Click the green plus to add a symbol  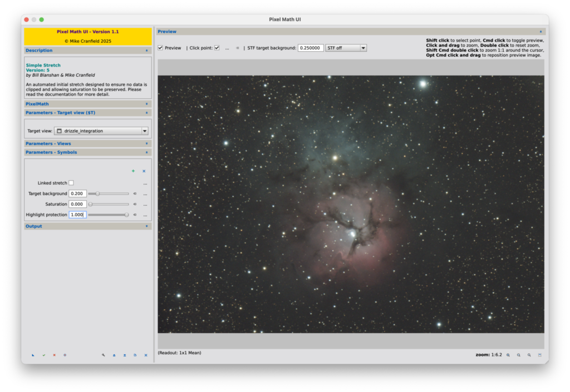[133, 171]
